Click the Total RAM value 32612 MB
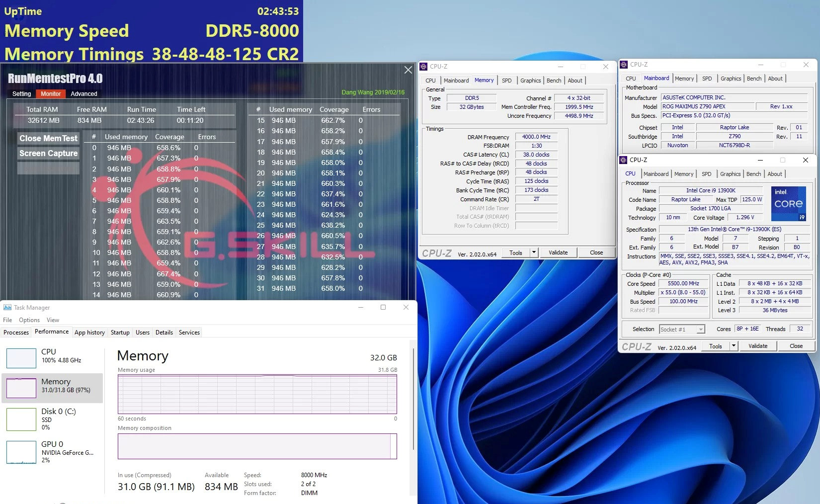820x504 pixels. pyautogui.click(x=43, y=120)
